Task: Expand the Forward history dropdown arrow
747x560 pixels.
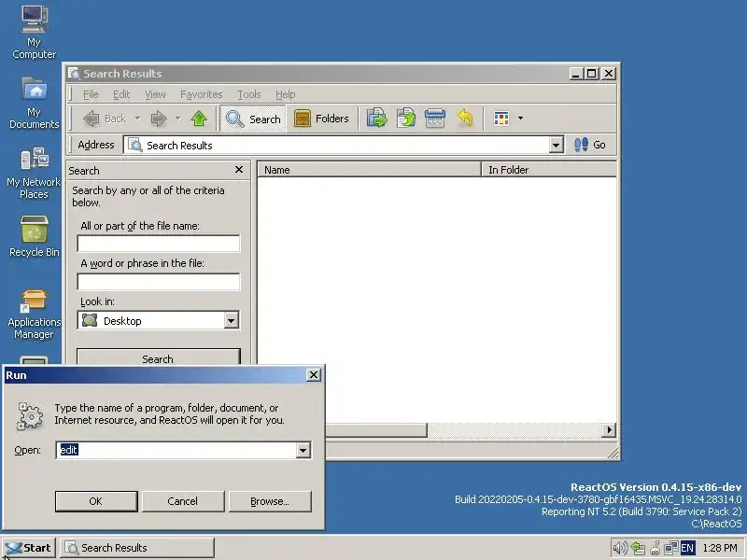Action: (x=177, y=119)
